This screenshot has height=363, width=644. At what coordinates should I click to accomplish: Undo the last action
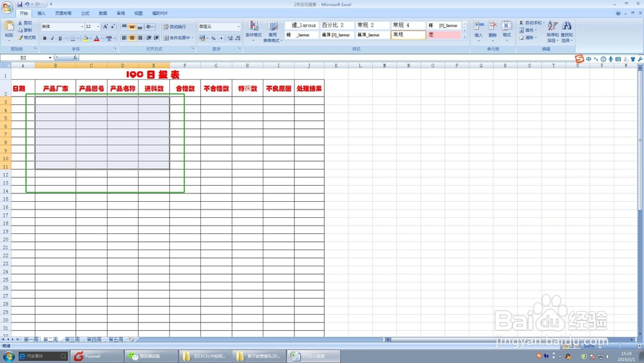[x=26, y=4]
